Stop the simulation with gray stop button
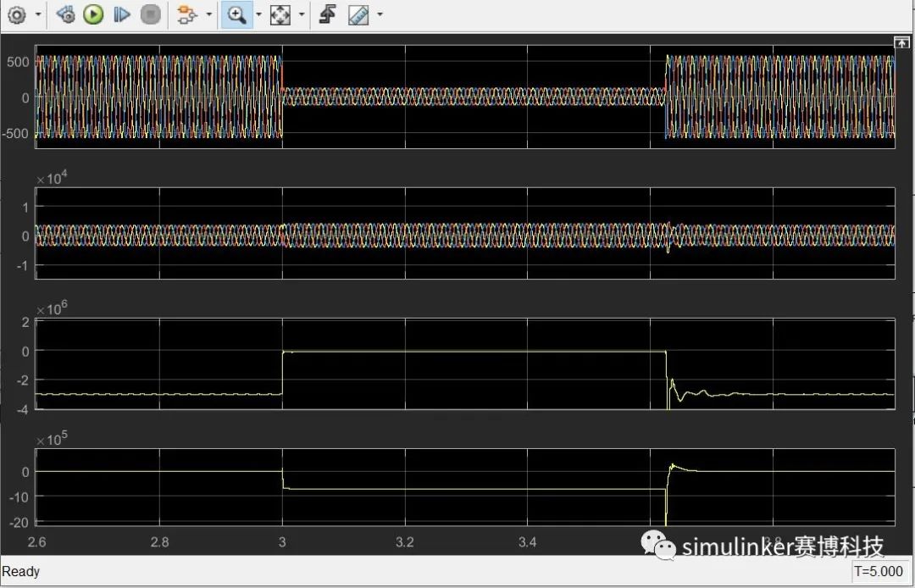The width and height of the screenshot is (915, 588). click(x=151, y=14)
